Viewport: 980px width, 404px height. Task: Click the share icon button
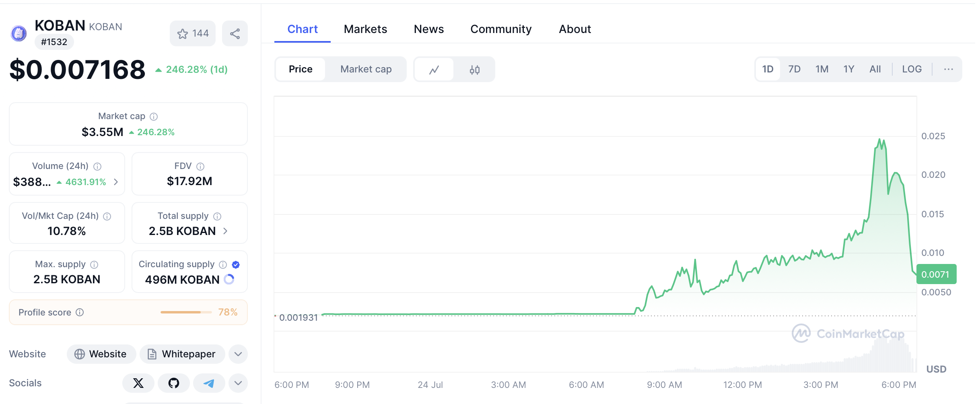235,33
